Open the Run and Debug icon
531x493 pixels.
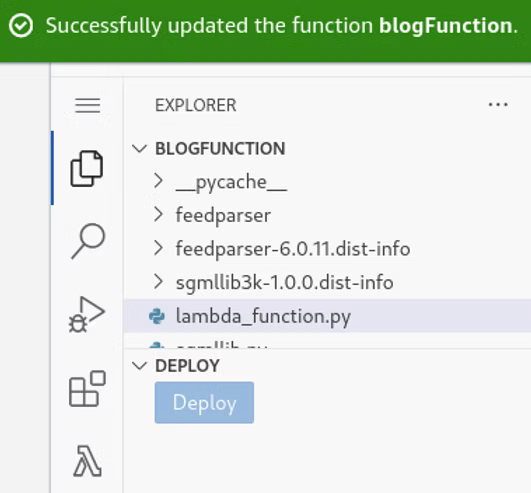click(87, 315)
